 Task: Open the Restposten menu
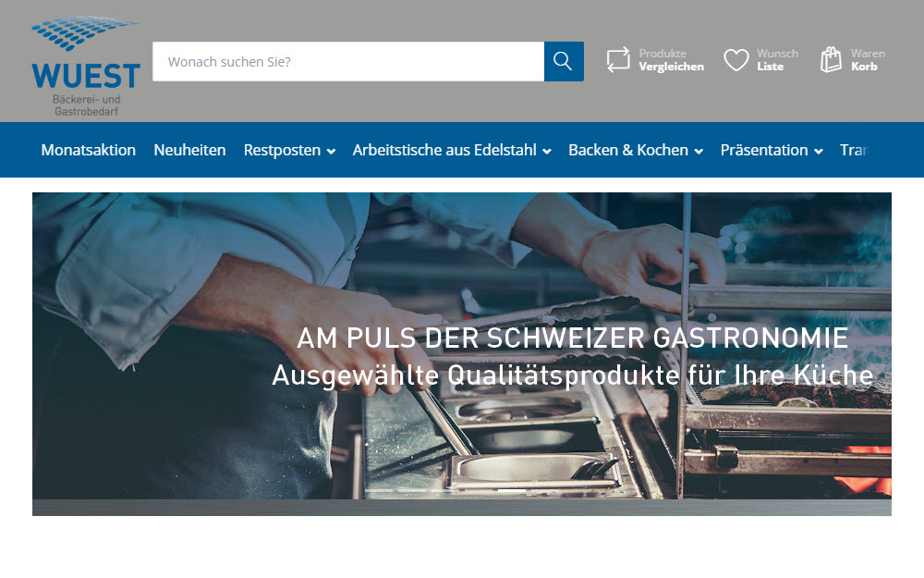click(x=282, y=150)
